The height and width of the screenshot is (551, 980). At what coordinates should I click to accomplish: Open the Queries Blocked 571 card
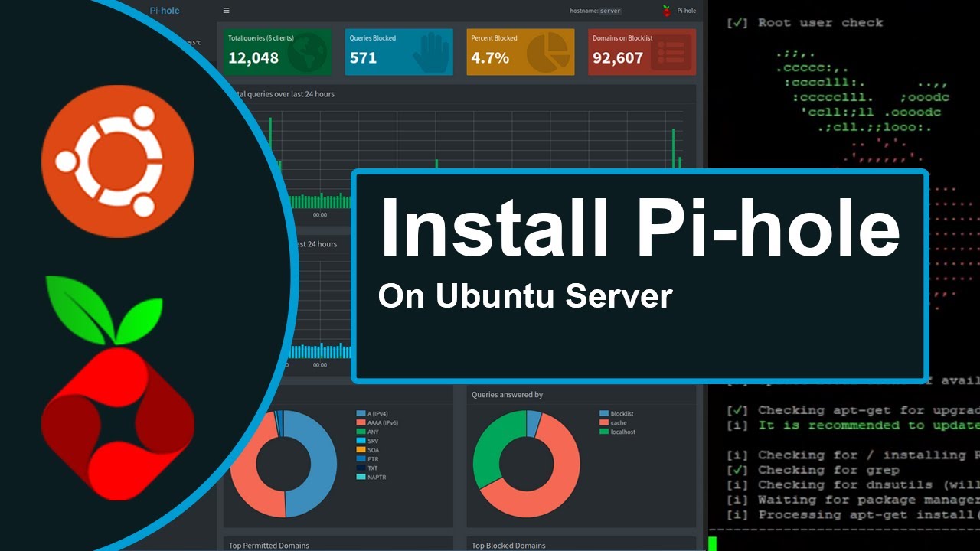click(x=399, y=52)
